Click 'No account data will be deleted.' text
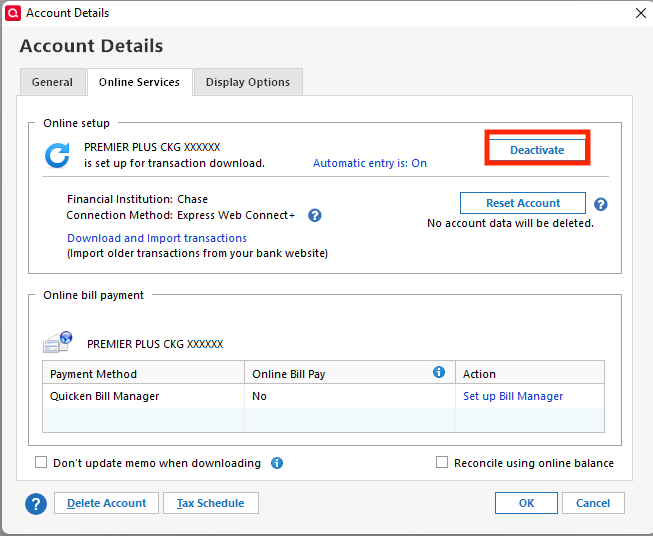Image resolution: width=653 pixels, height=536 pixels. [510, 224]
